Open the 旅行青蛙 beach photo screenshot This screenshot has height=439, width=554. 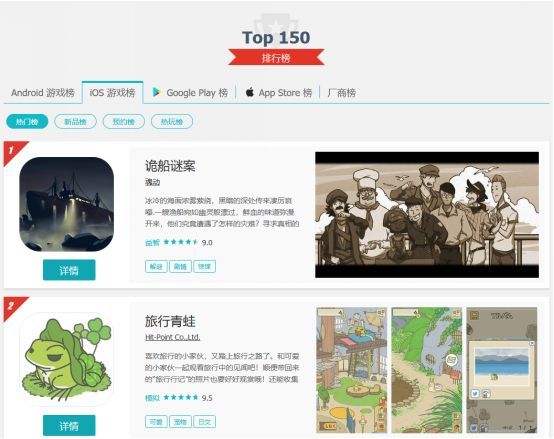(x=502, y=370)
